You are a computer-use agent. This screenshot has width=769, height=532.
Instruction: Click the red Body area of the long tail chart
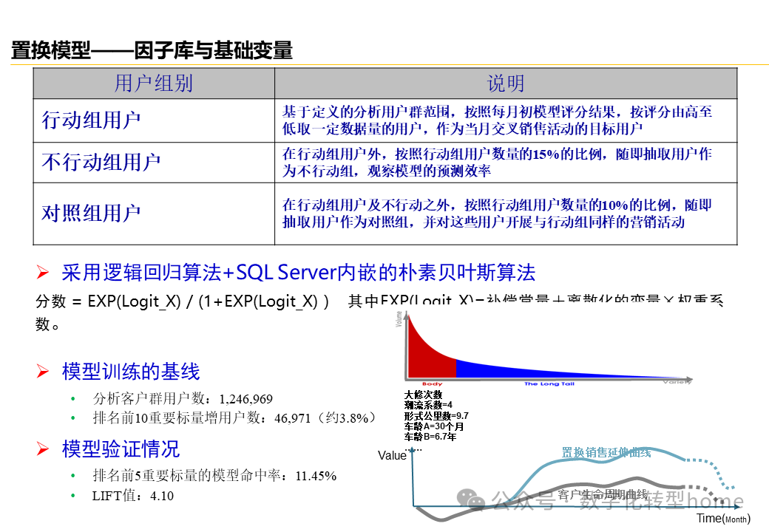click(x=429, y=358)
